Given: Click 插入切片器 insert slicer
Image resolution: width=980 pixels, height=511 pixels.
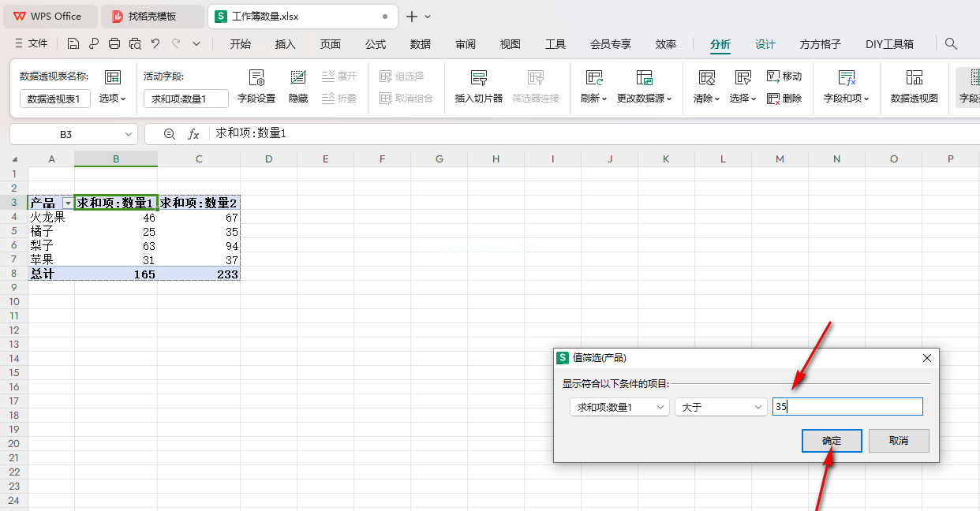Looking at the screenshot, I should [x=479, y=87].
